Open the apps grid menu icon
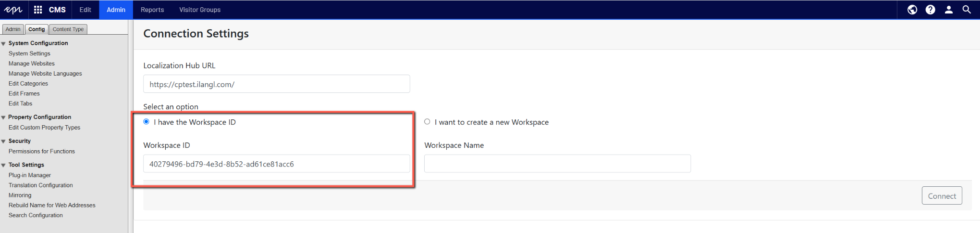Image resolution: width=980 pixels, height=233 pixels. pyautogui.click(x=38, y=10)
